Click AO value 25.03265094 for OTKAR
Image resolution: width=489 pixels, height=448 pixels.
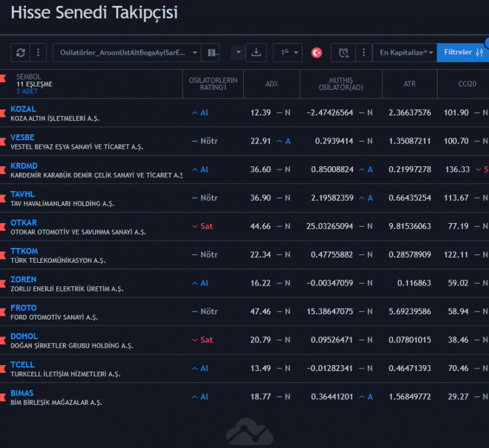coord(330,226)
